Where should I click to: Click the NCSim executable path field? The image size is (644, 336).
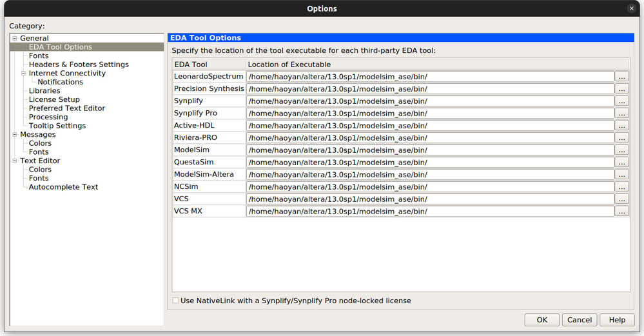coord(430,187)
